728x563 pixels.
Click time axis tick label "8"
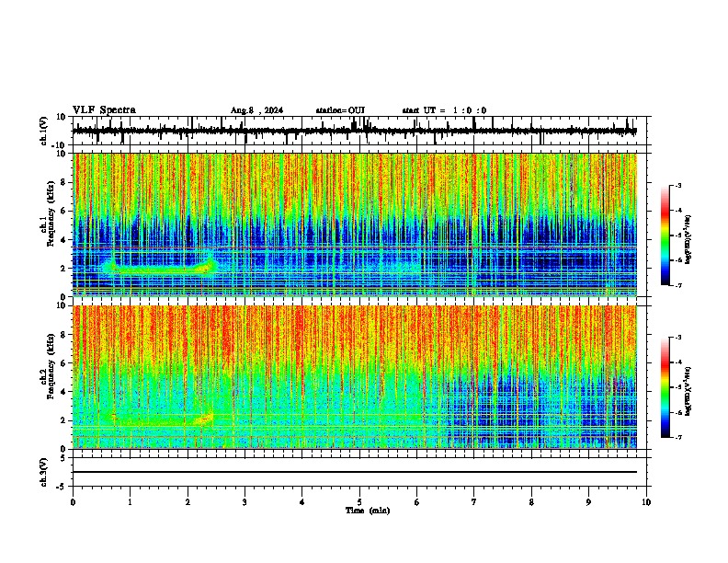531,502
